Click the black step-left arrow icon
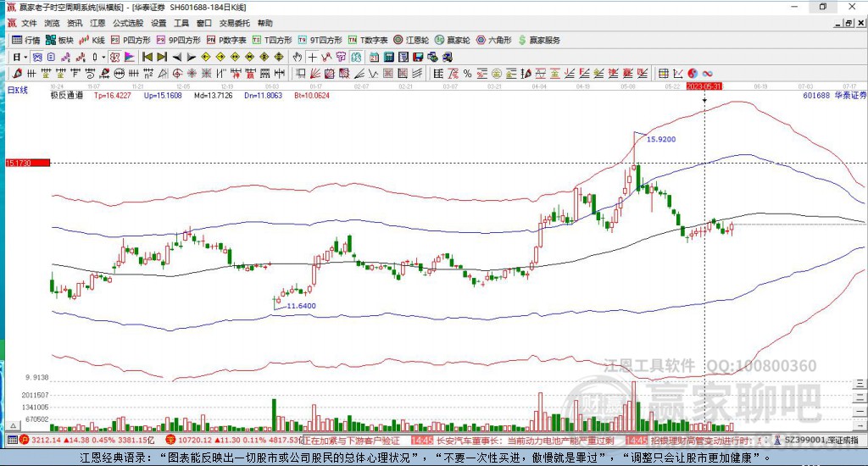 [x=176, y=57]
